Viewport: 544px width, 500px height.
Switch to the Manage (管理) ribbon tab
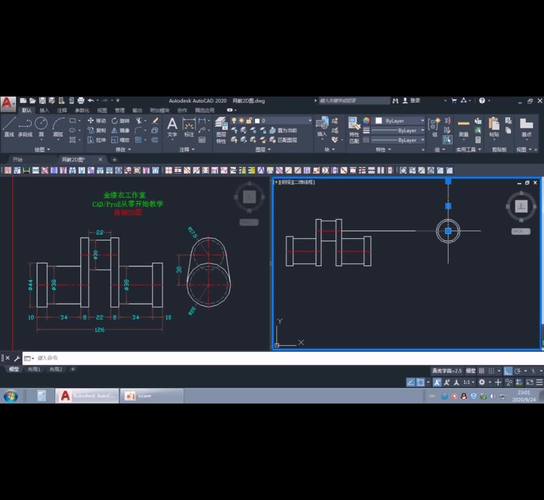pos(120,110)
